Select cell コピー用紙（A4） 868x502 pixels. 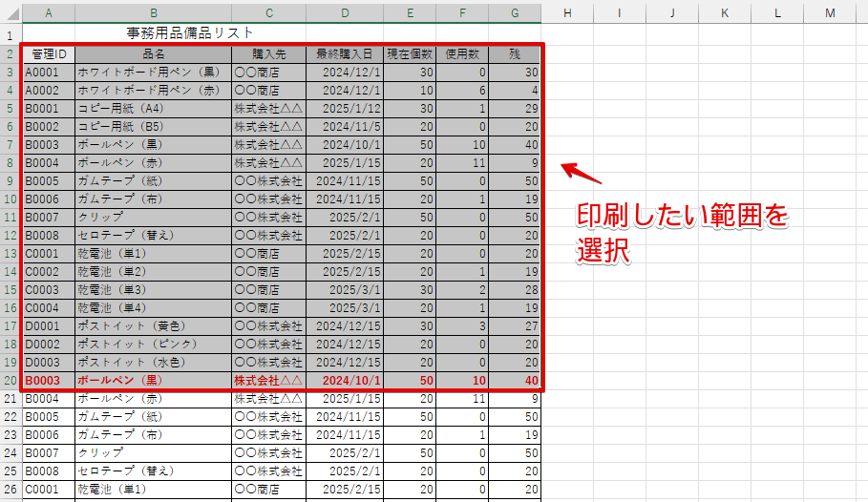(x=154, y=109)
